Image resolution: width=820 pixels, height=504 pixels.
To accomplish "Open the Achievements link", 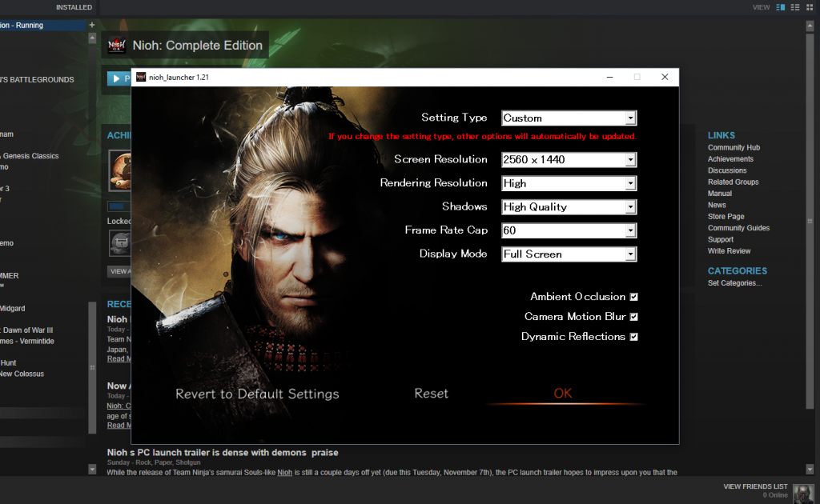I will 730,159.
